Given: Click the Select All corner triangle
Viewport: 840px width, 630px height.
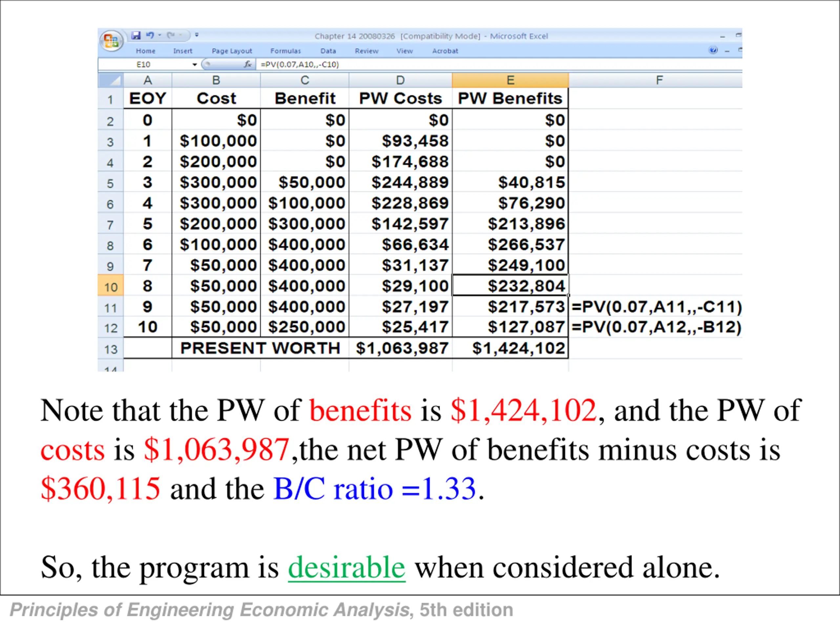Looking at the screenshot, I should click(111, 80).
